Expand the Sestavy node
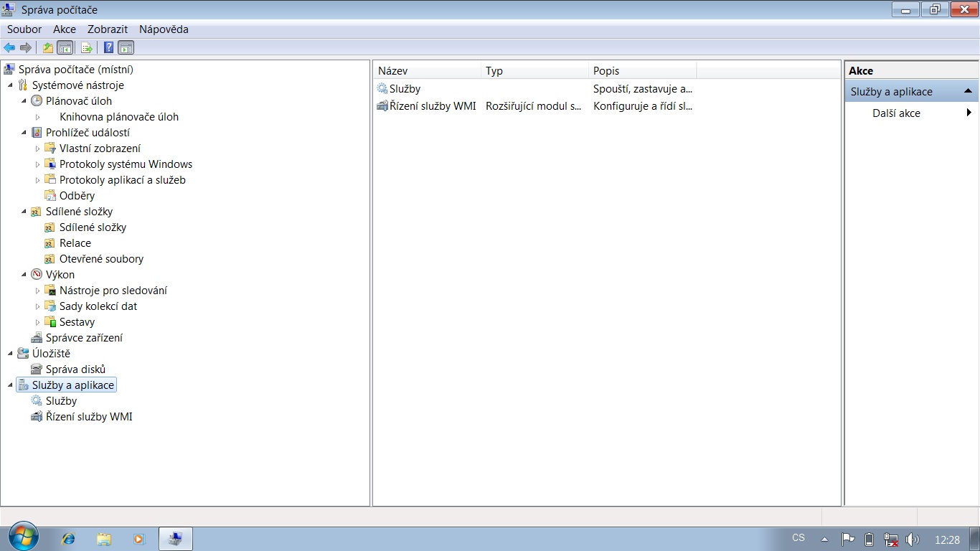Viewport: 980px width, 551px height. (37, 322)
